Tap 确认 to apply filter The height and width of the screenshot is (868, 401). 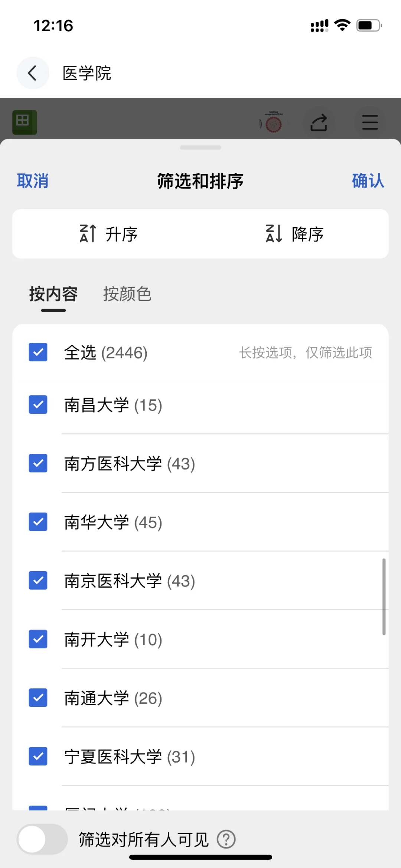(368, 181)
